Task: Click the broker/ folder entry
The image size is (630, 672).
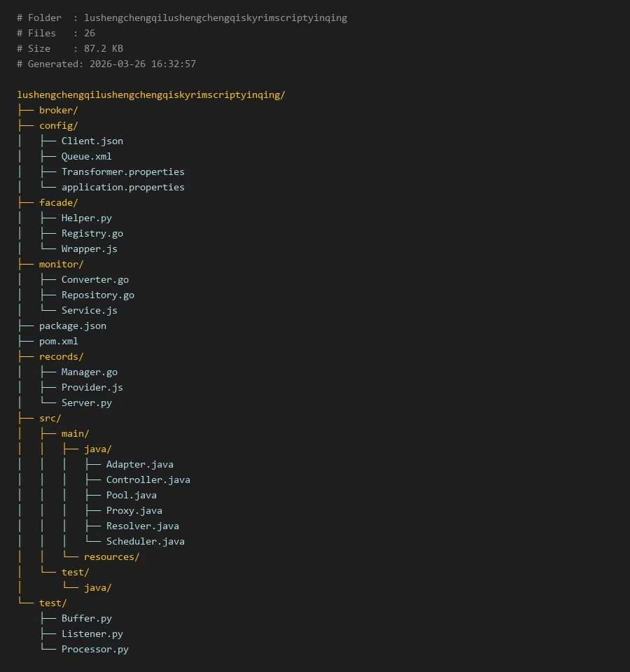Action: (58, 110)
